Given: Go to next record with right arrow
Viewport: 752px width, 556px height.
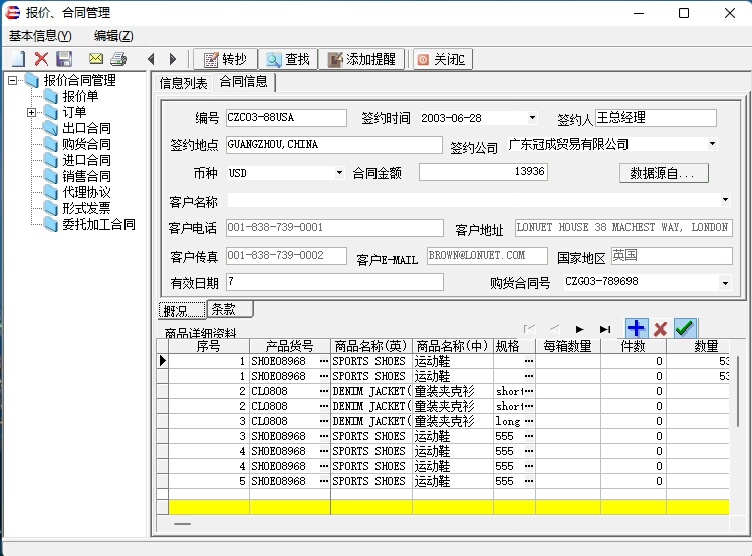Looking at the screenshot, I should pos(173,59).
